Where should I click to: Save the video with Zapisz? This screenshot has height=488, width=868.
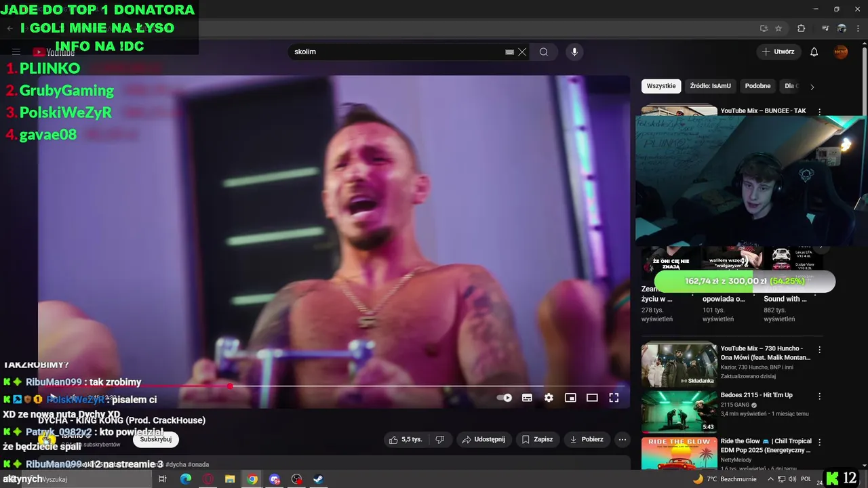coord(537,439)
